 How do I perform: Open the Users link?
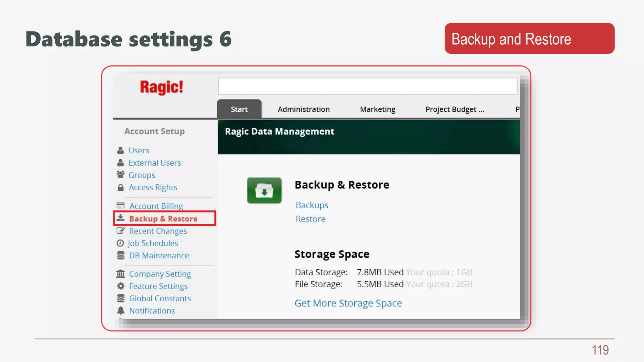coord(139,150)
